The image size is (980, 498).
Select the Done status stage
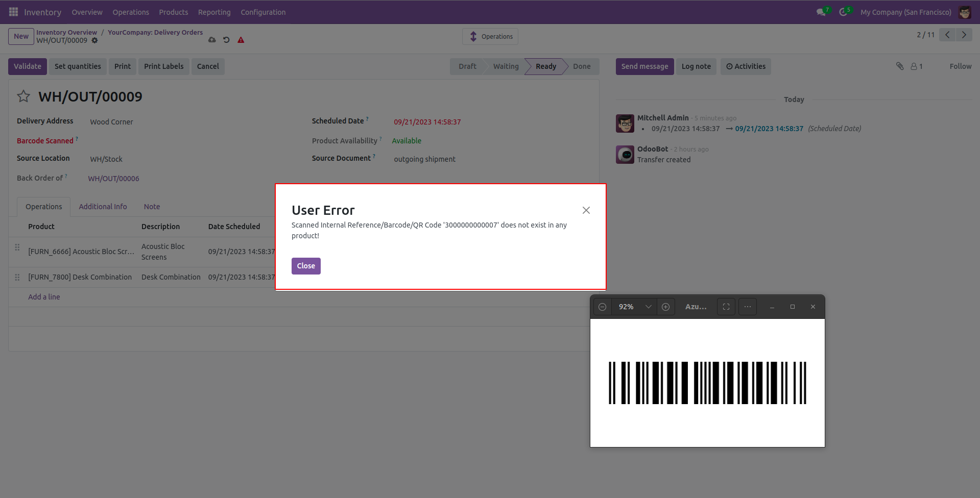coord(582,66)
